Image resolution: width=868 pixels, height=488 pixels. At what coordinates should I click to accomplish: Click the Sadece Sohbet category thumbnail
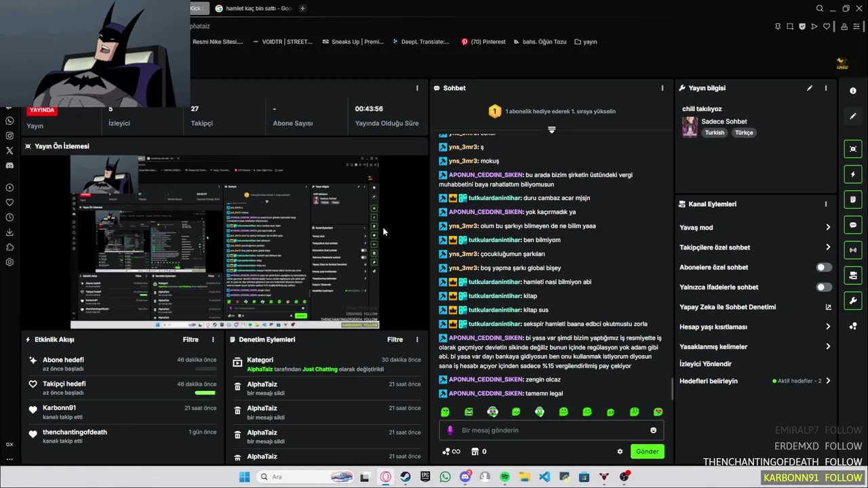(x=690, y=127)
